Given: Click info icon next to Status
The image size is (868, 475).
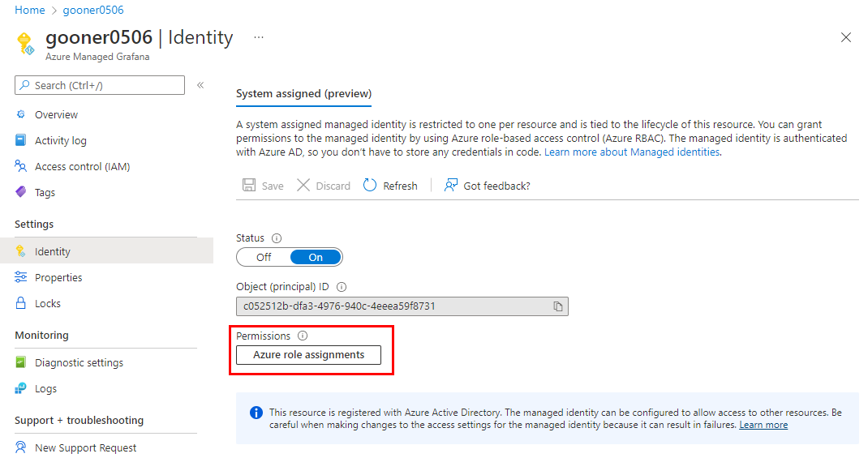Looking at the screenshot, I should 277,238.
